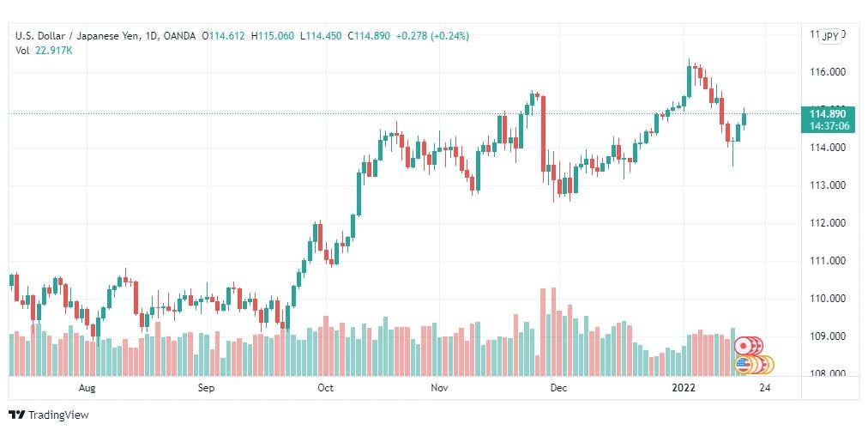
Task: Open the TradingView logo link
Action: coord(49,415)
